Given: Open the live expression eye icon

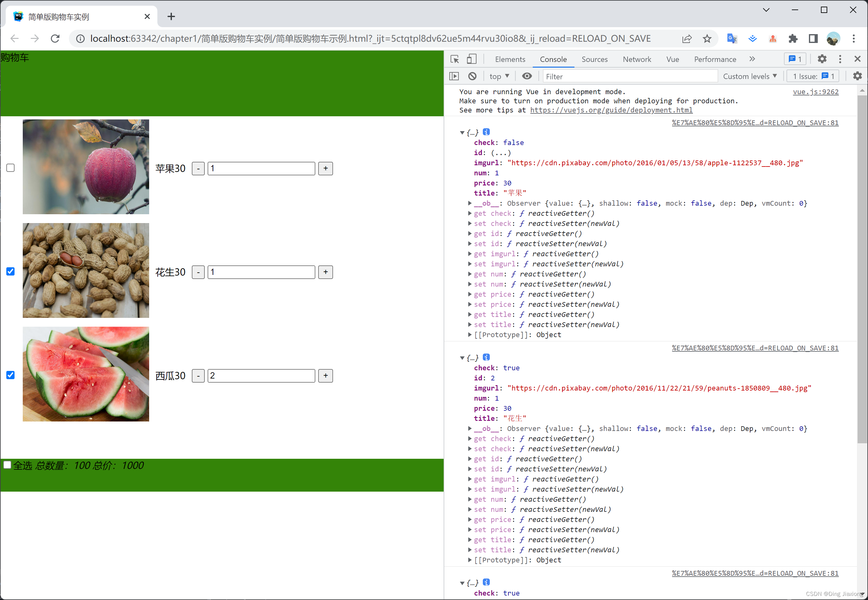Looking at the screenshot, I should tap(527, 76).
